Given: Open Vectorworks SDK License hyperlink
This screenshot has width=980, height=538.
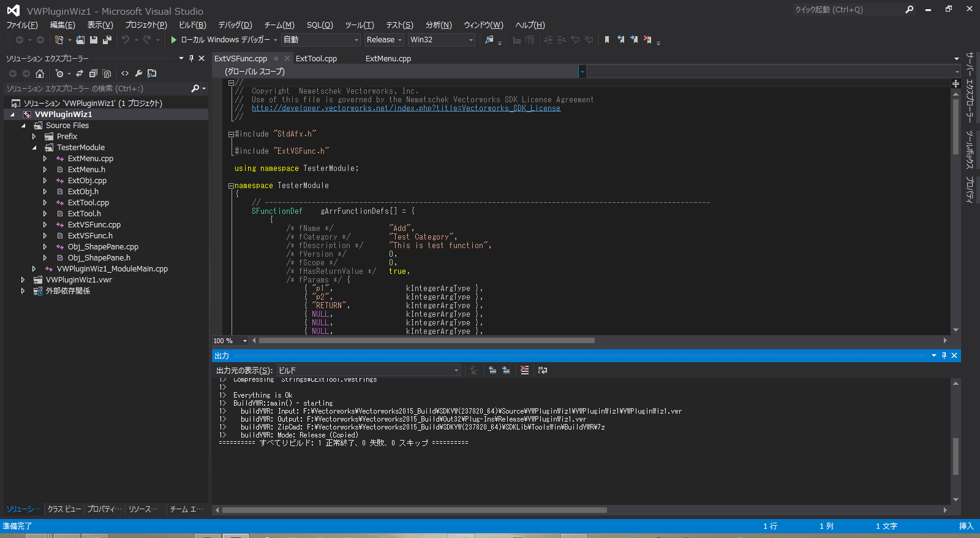Looking at the screenshot, I should point(406,108).
